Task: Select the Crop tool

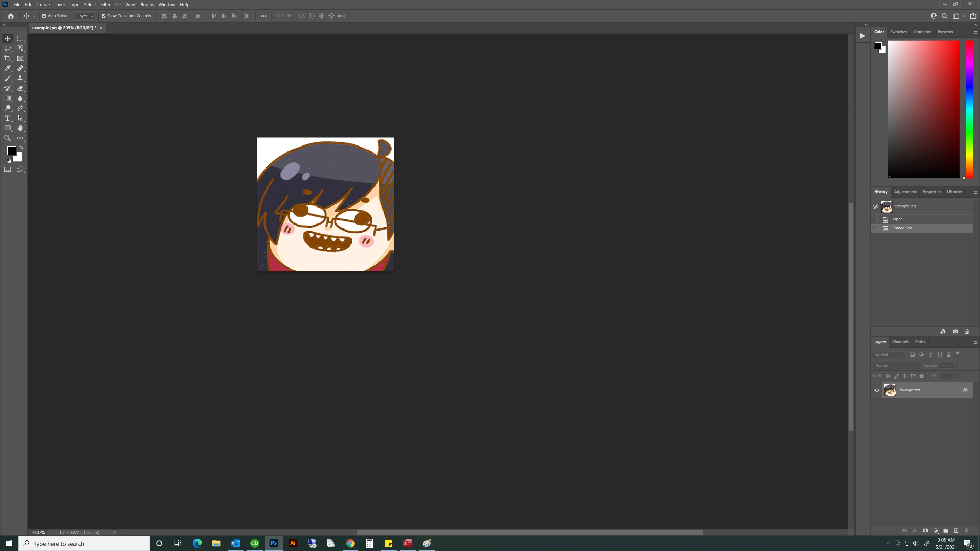Action: [x=7, y=58]
